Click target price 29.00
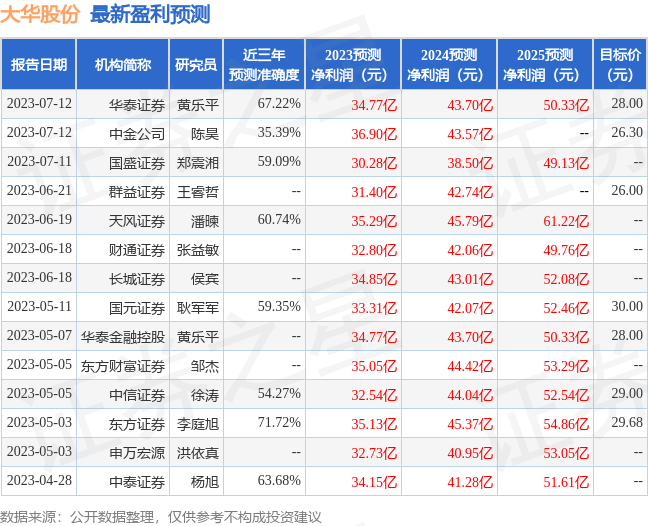Screen dimensions: 648x526 [627, 393]
